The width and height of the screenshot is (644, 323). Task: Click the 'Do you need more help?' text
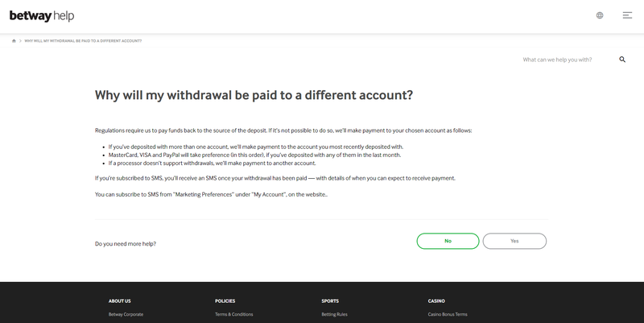[x=126, y=244]
